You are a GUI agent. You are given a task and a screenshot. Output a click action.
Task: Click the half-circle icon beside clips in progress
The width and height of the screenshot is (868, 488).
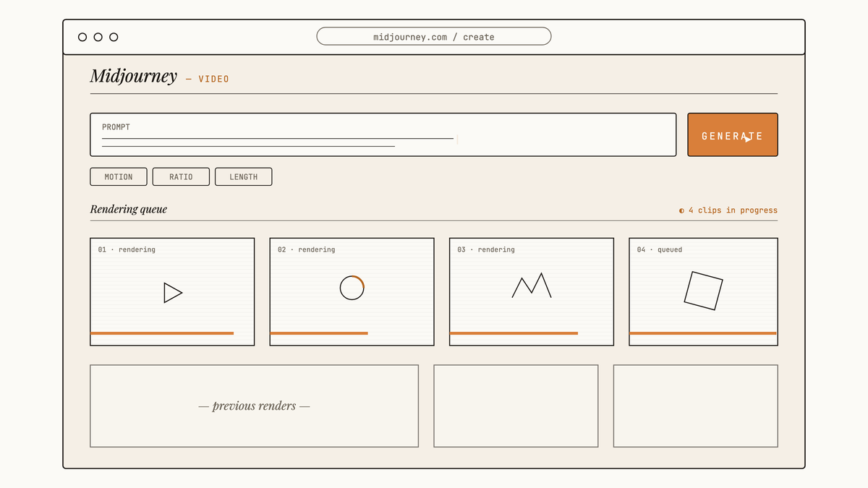[x=681, y=211]
